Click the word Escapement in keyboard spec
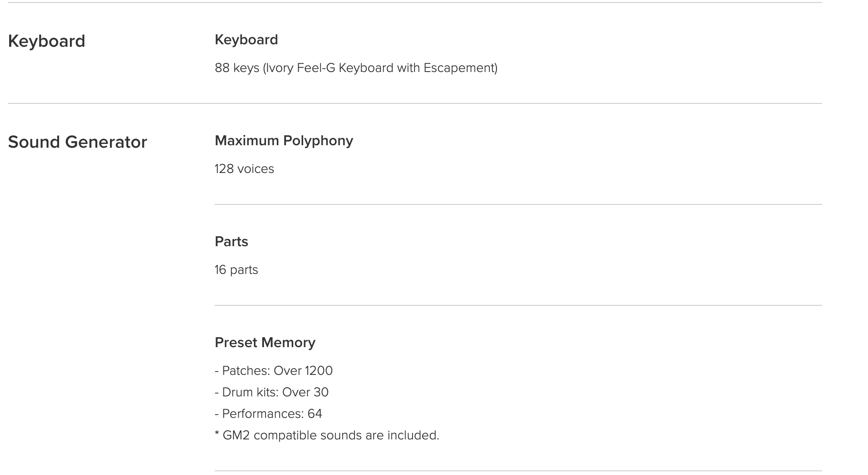This screenshot has height=475, width=868. tap(459, 68)
